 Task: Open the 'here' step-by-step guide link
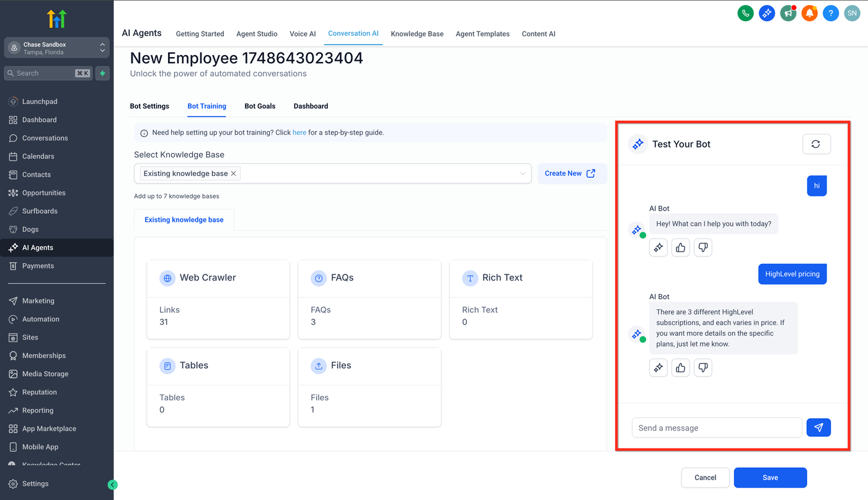(x=299, y=133)
